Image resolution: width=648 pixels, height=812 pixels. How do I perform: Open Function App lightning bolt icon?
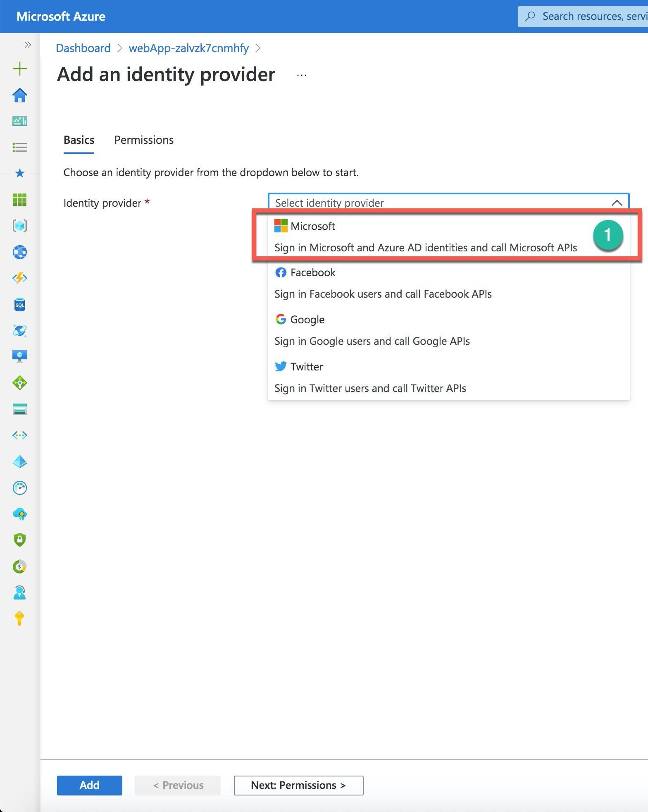pos(20,278)
